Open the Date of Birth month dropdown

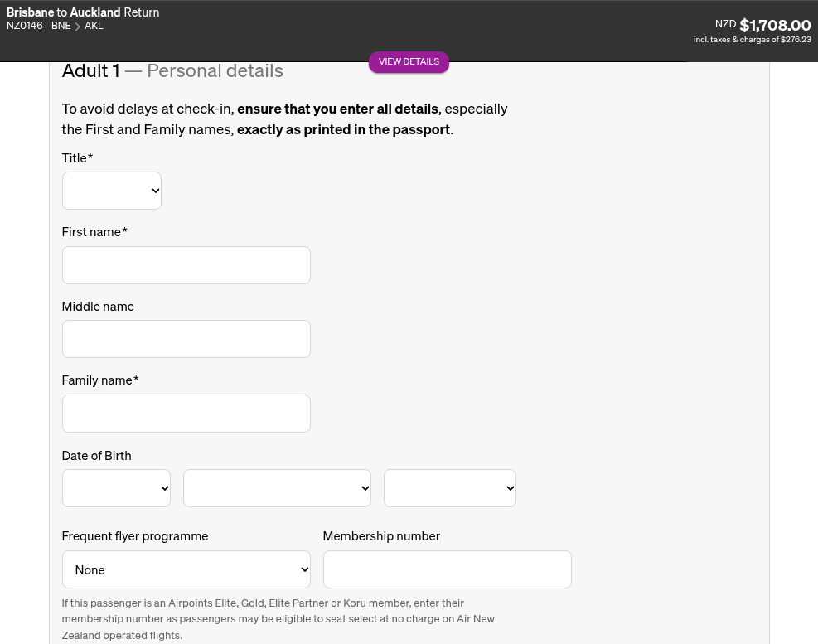click(x=277, y=488)
